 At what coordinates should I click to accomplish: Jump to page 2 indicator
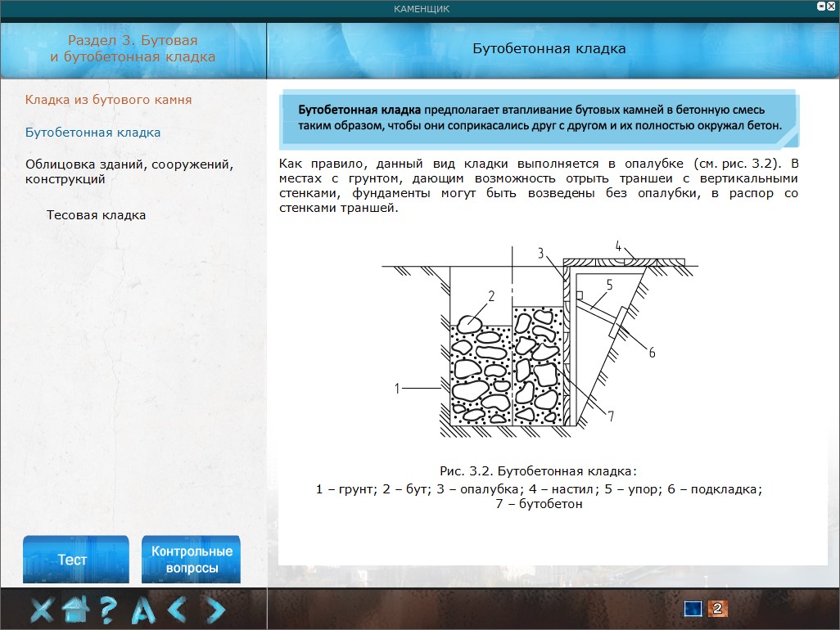[716, 609]
